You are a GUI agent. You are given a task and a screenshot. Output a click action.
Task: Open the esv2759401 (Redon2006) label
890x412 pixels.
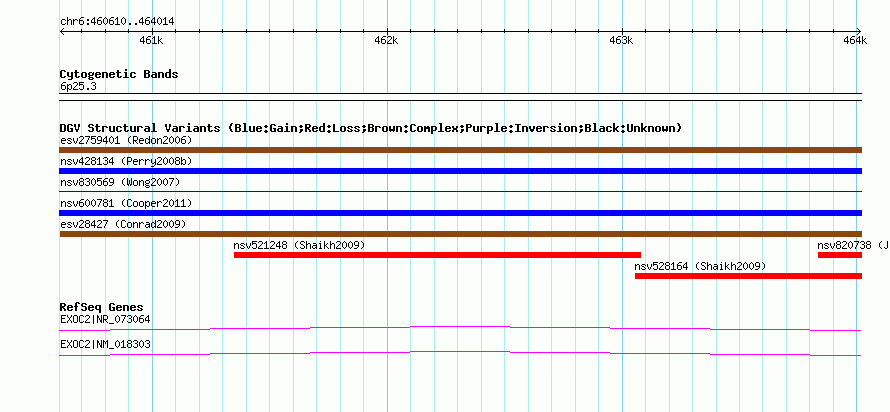pos(126,140)
